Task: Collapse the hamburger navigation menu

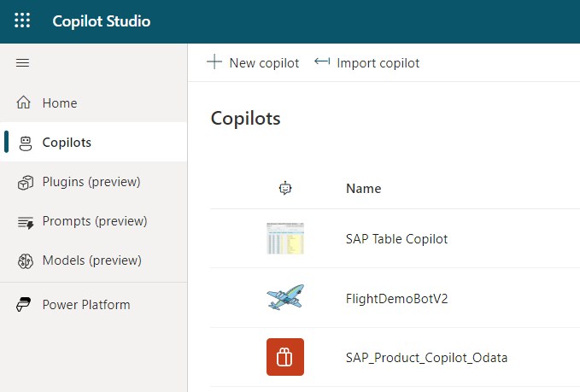Action: point(23,63)
